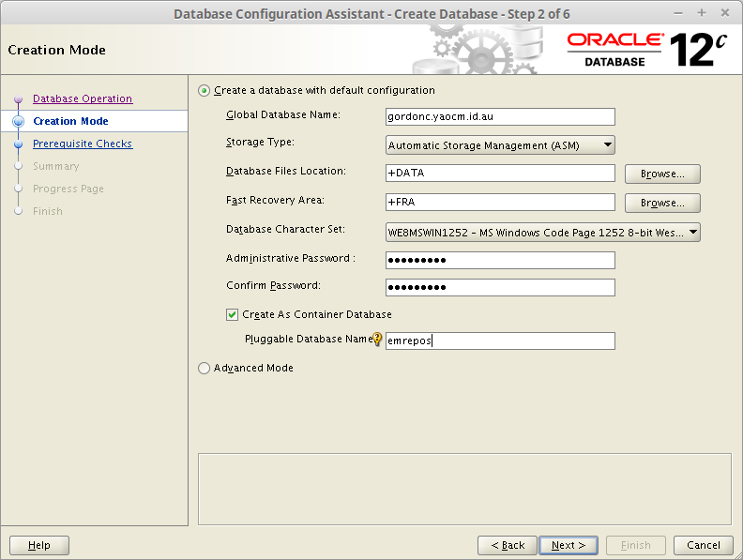Image resolution: width=743 pixels, height=560 pixels.
Task: Browse for Fast Recovery Area
Action: (x=662, y=203)
